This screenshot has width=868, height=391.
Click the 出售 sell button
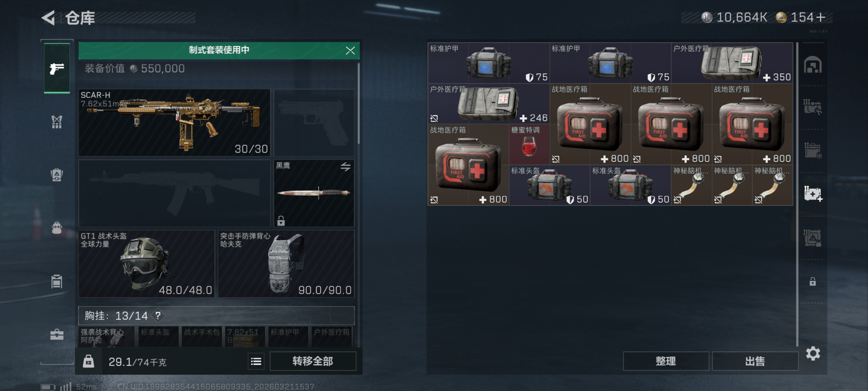(x=755, y=361)
